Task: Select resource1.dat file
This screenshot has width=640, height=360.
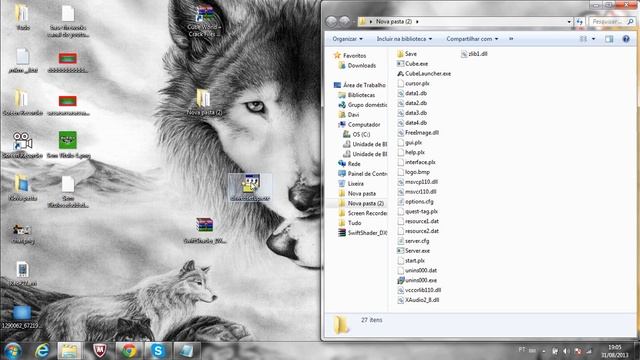Action: [418, 221]
